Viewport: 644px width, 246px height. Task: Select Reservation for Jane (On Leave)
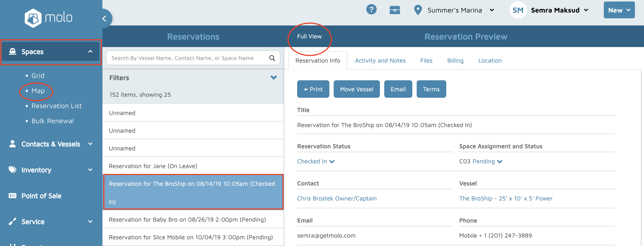click(x=153, y=166)
